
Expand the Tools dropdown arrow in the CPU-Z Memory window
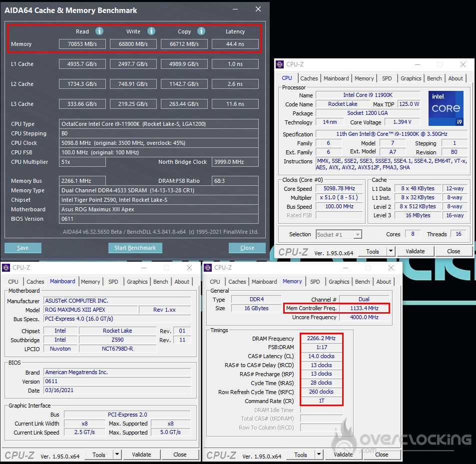319,455
